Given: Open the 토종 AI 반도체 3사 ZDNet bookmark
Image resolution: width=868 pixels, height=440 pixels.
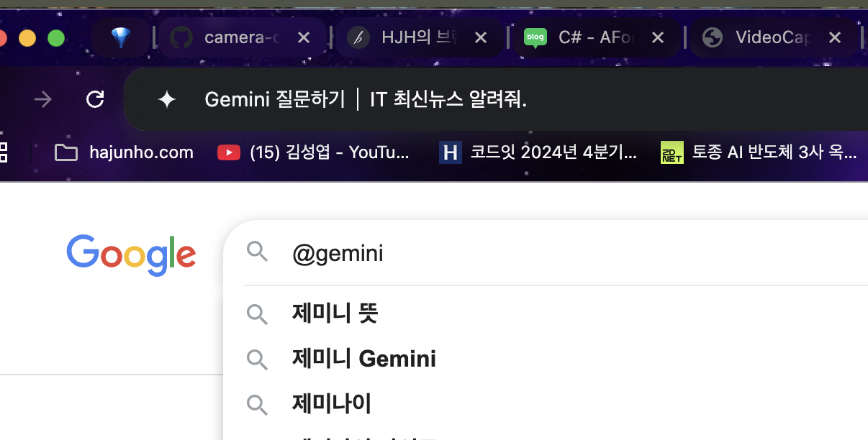Looking at the screenshot, I should 759,152.
